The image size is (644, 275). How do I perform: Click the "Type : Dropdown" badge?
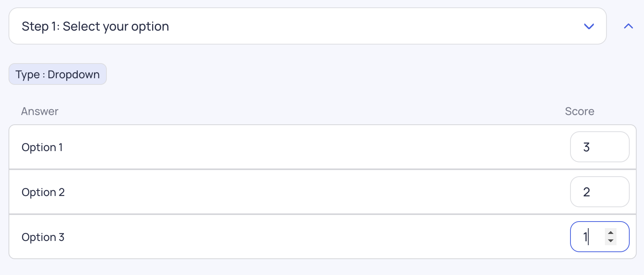tap(58, 74)
